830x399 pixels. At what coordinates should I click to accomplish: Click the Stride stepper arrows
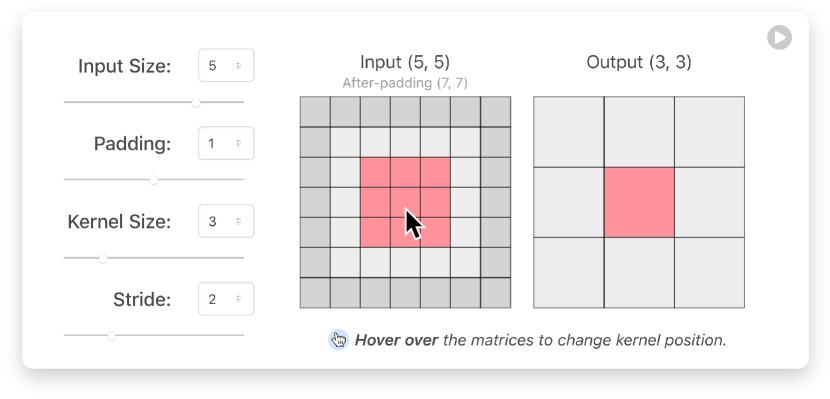[238, 299]
